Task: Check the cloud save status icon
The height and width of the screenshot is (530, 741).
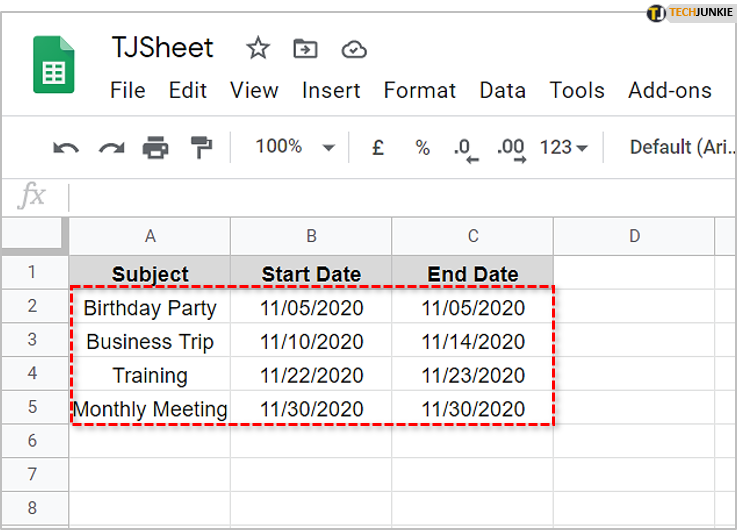Action: click(x=353, y=48)
